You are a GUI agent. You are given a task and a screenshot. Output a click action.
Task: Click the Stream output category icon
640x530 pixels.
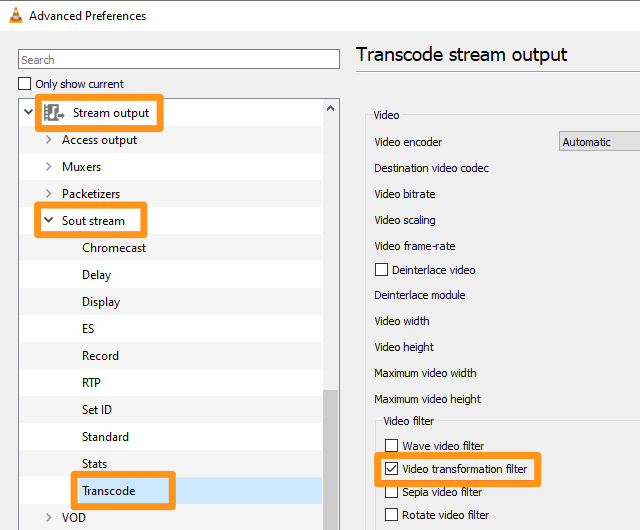click(54, 113)
